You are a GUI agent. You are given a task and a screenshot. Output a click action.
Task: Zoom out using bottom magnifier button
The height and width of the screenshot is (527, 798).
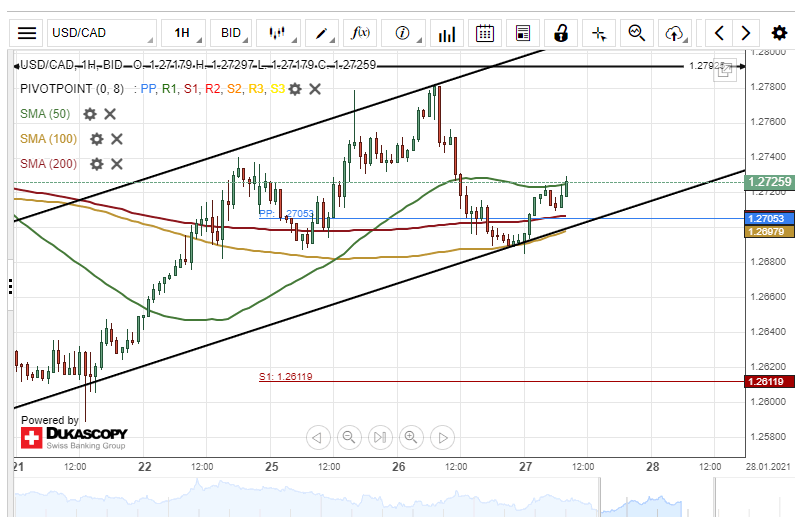point(349,437)
